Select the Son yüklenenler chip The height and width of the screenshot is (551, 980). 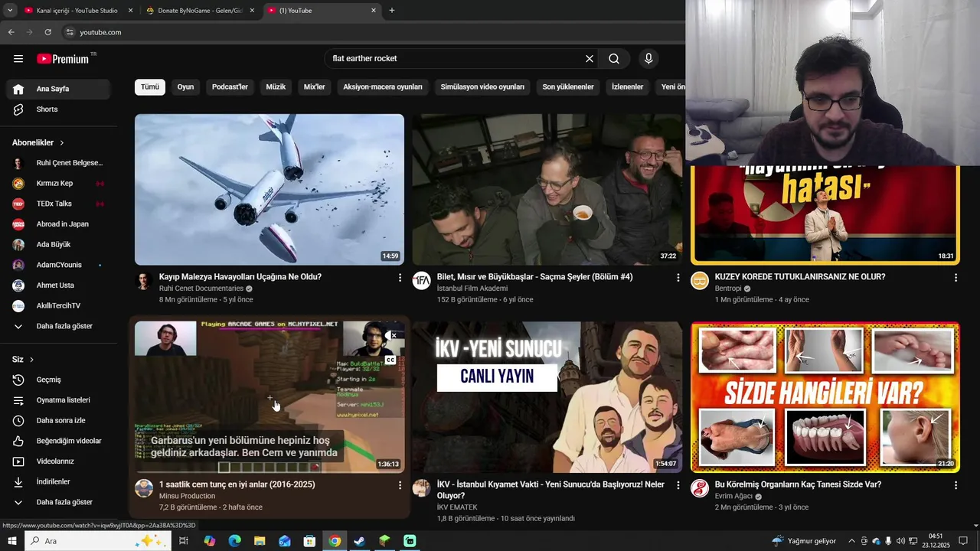point(568,87)
